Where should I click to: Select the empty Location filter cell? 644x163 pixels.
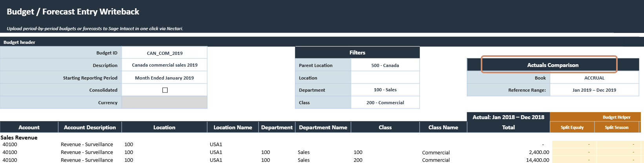click(385, 78)
